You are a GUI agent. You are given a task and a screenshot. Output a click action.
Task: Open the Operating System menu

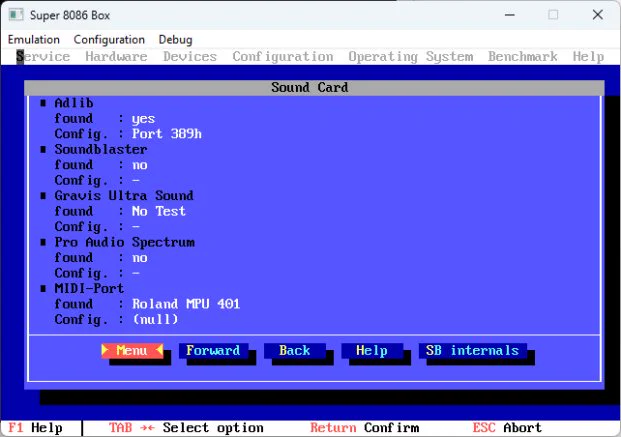pos(411,56)
